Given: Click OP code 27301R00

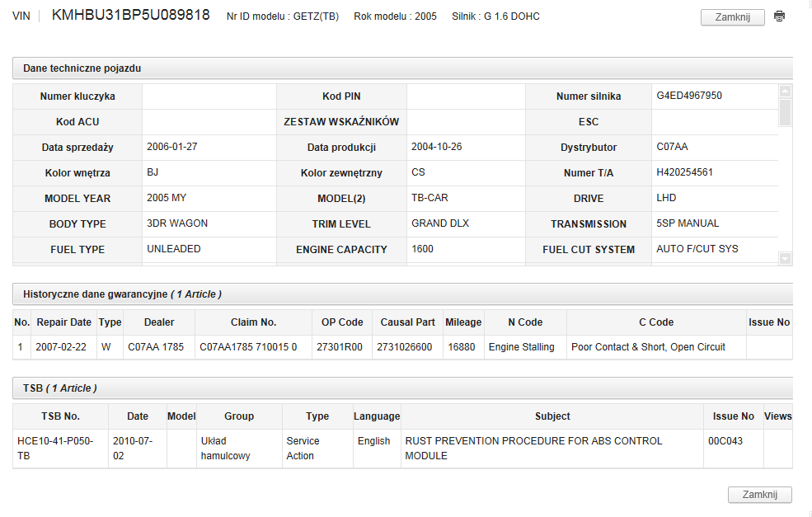Looking at the screenshot, I should [339, 347].
